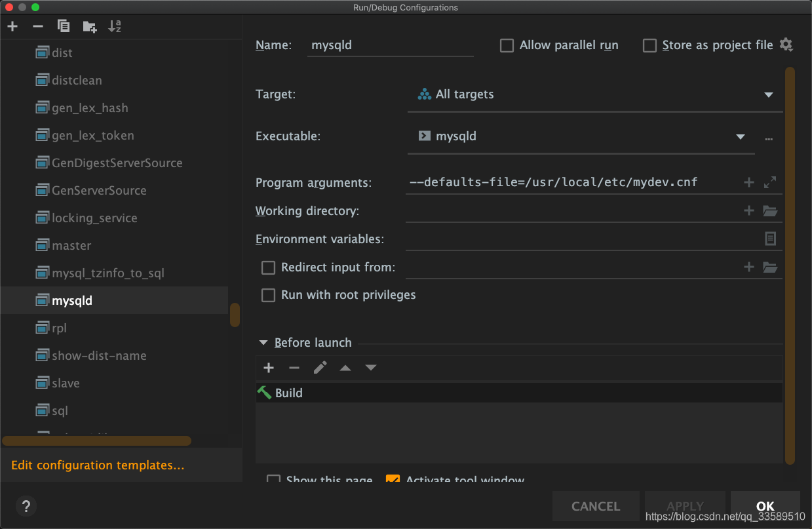
Task: Create a new configuration folder
Action: (90, 26)
